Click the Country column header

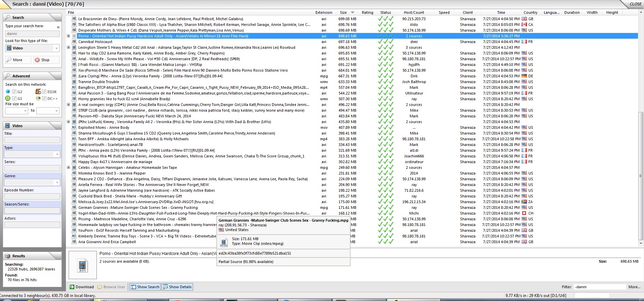[x=530, y=12]
